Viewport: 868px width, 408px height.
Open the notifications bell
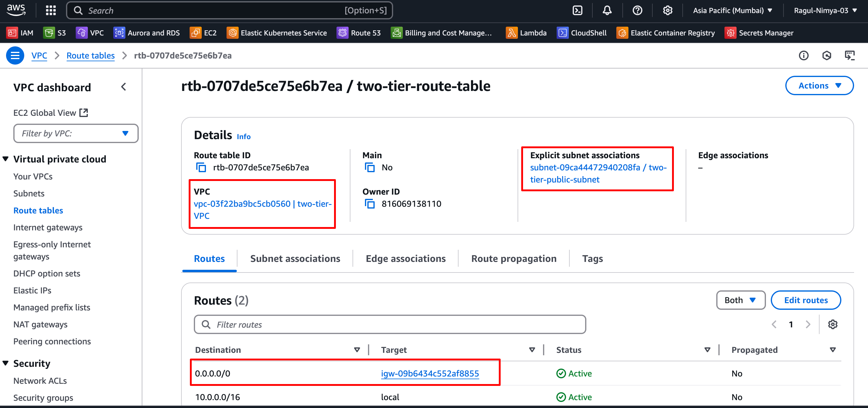pyautogui.click(x=607, y=10)
